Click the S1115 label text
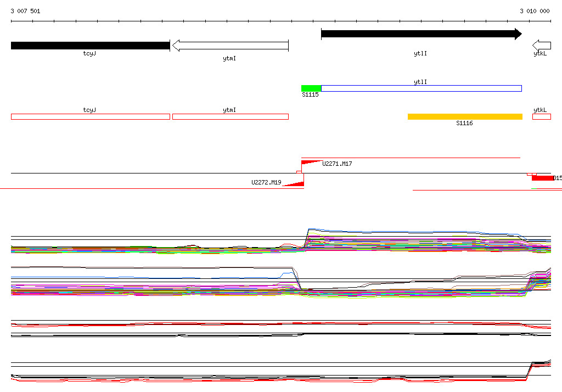This screenshot has width=562, height=392. 311,94
